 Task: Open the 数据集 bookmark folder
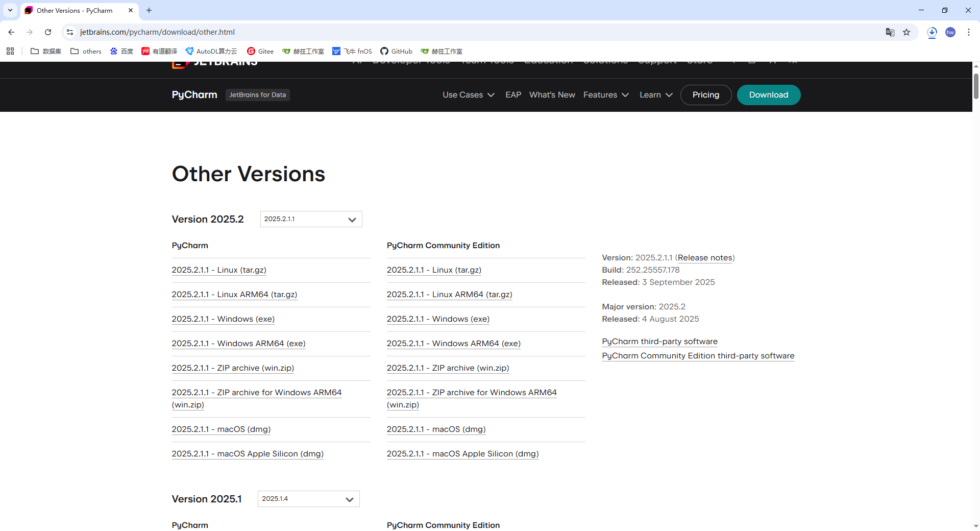tap(46, 51)
